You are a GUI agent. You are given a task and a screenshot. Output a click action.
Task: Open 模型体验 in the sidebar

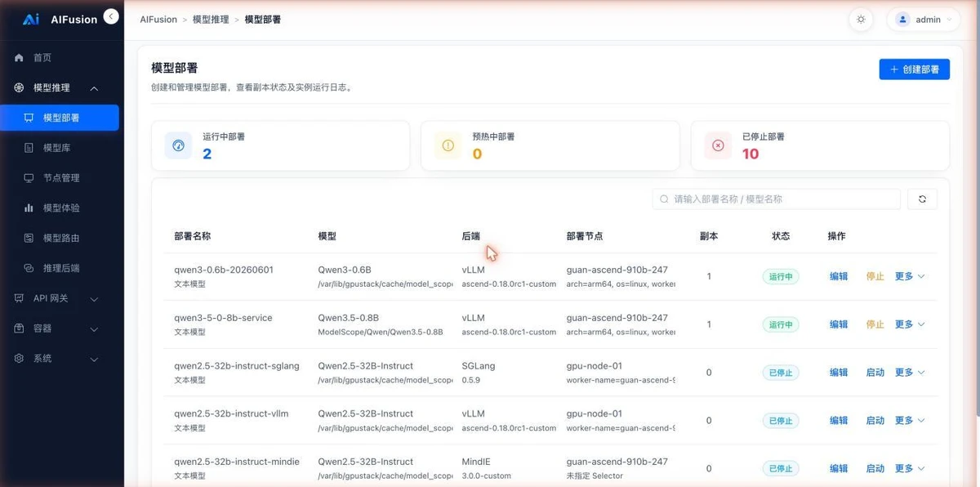point(62,208)
